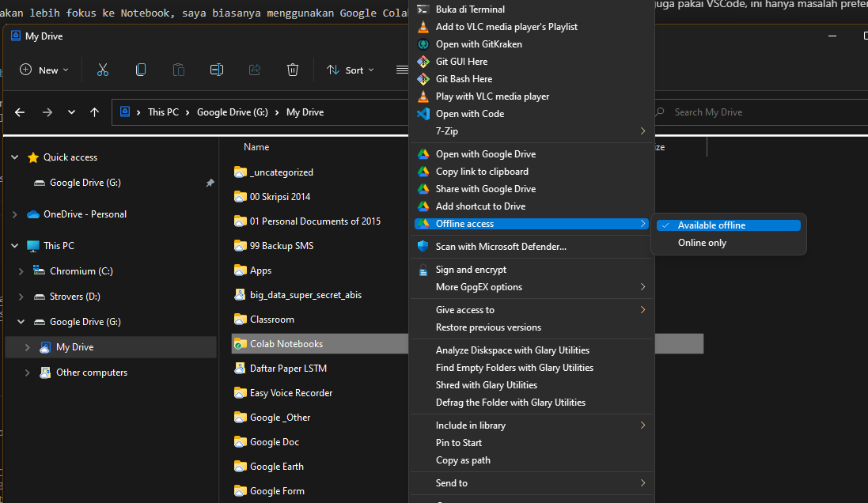
Task: Select Open with GitKraken
Action: point(478,44)
